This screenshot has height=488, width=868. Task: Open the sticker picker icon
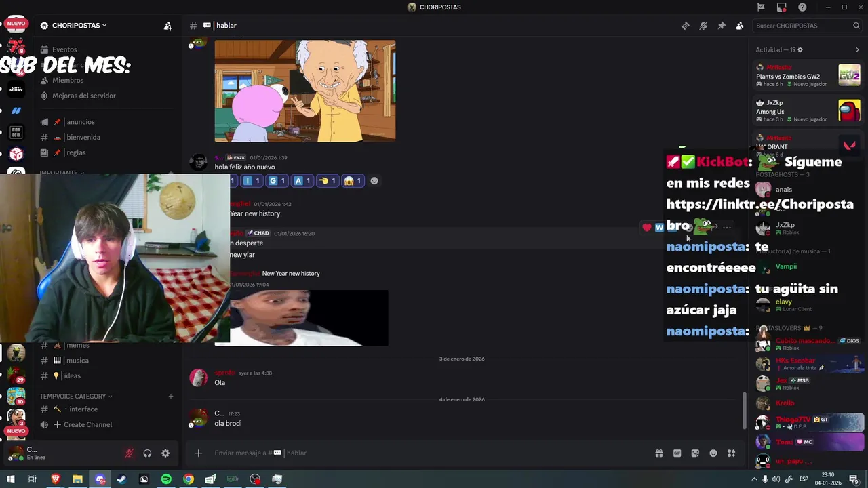coord(695,453)
